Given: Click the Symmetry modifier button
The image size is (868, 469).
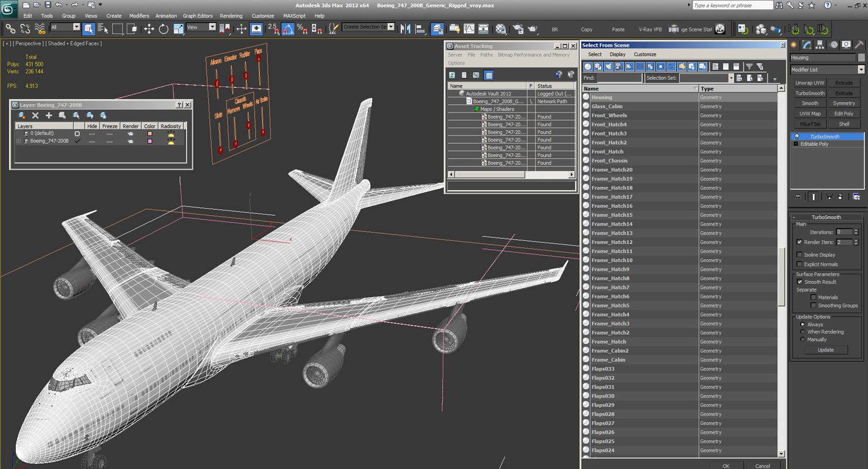Looking at the screenshot, I should 844,104.
